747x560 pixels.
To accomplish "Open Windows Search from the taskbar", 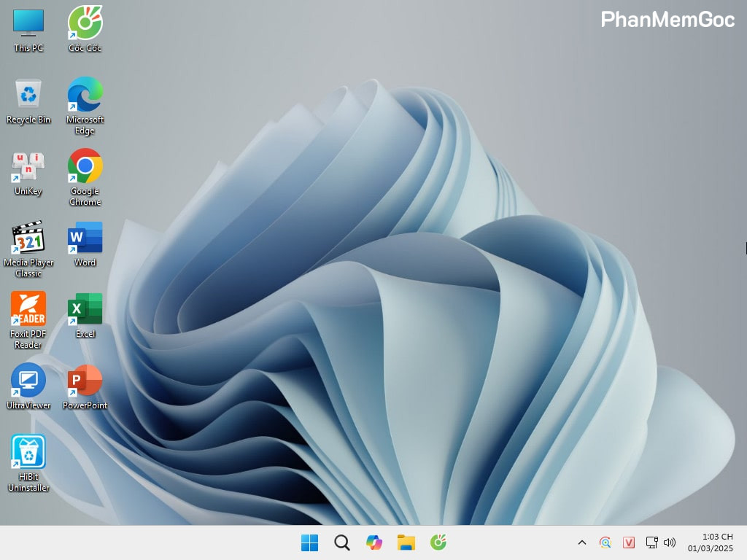I will click(x=341, y=542).
